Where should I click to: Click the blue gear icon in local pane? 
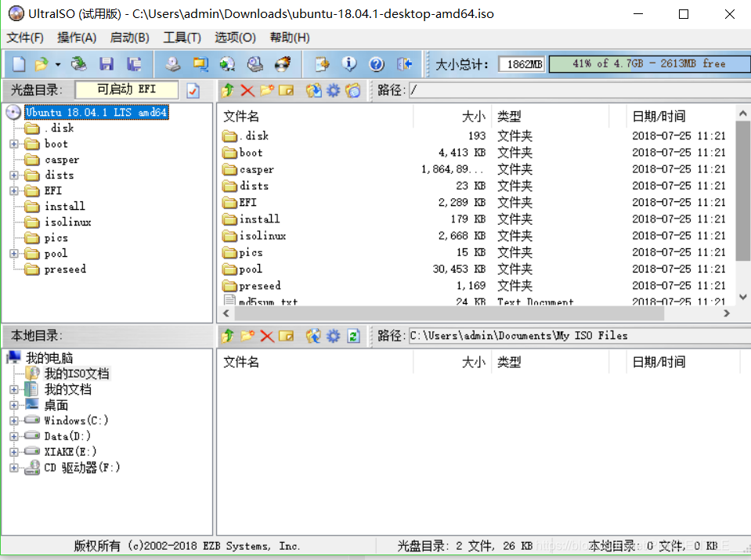pyautogui.click(x=334, y=336)
